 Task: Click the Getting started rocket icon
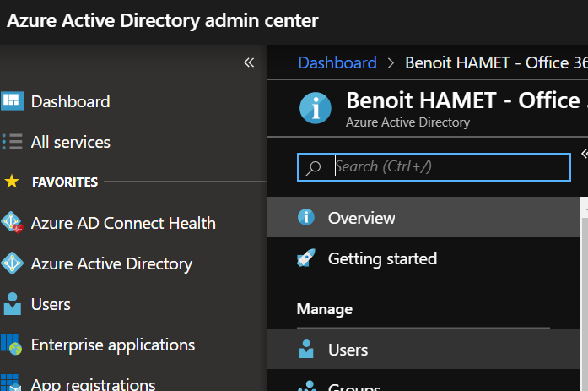coord(306,258)
